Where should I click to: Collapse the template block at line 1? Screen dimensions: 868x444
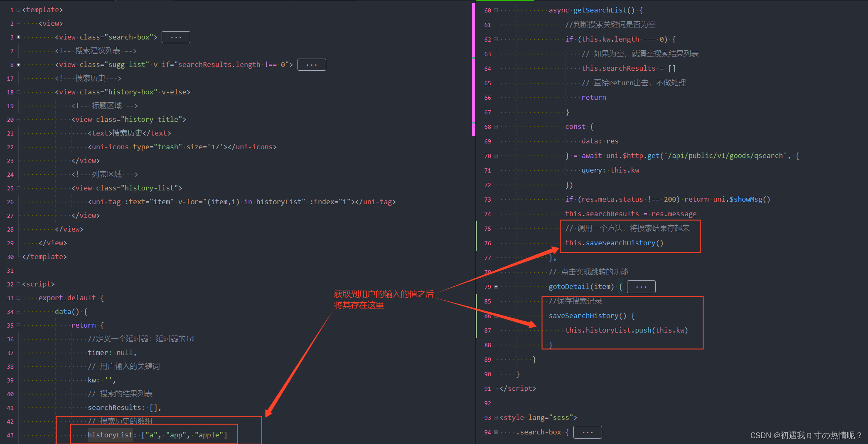tap(18, 10)
